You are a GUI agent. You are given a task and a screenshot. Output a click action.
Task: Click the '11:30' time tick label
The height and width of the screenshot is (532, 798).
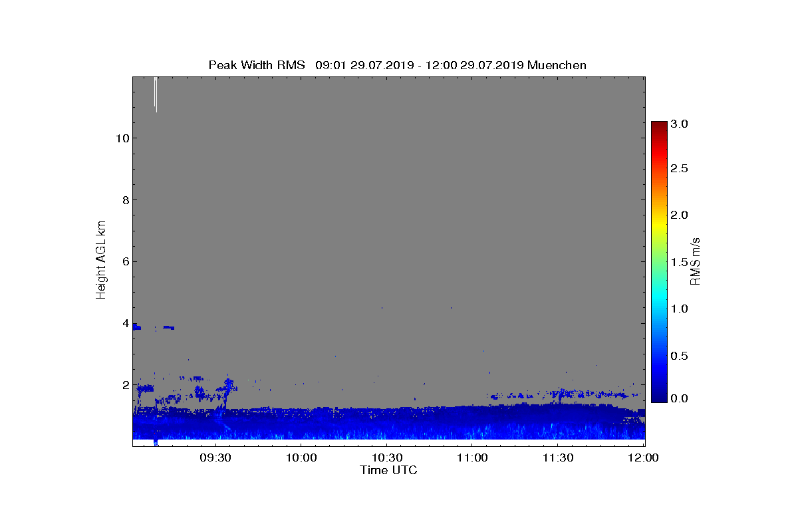[558, 458]
